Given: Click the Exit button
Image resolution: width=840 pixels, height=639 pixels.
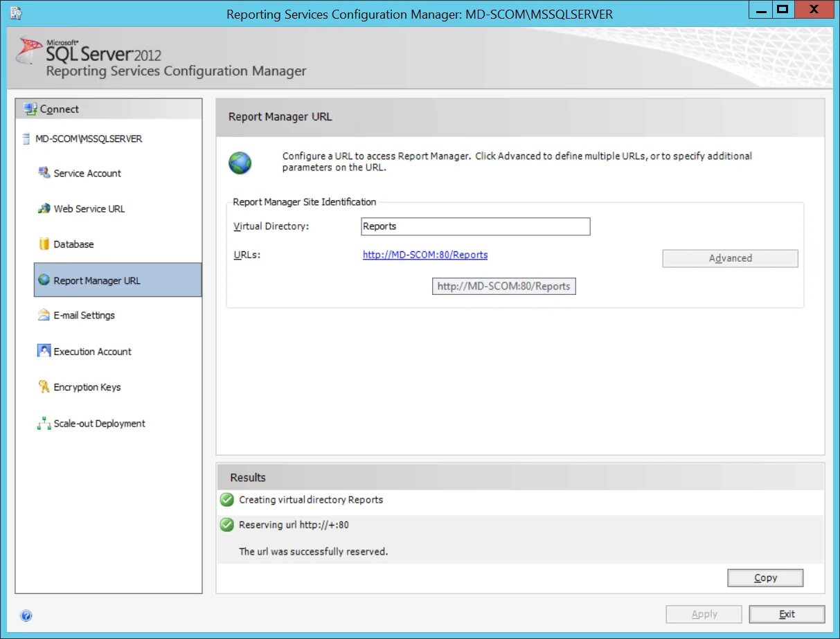Looking at the screenshot, I should pyautogui.click(x=787, y=614).
